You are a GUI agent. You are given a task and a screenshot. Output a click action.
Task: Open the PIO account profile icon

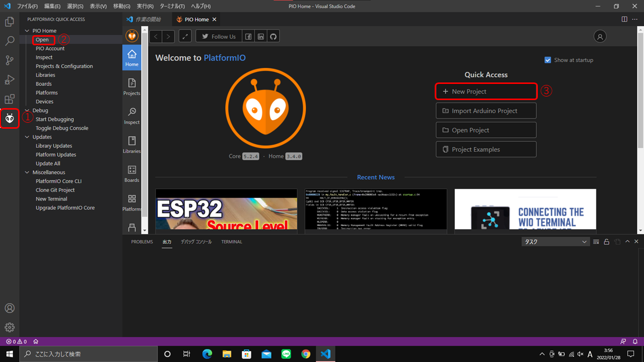click(600, 36)
